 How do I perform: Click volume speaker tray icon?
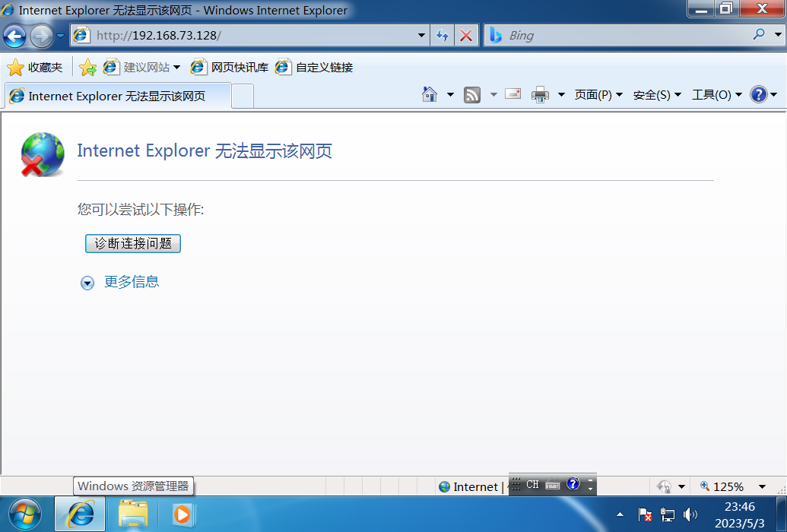690,515
